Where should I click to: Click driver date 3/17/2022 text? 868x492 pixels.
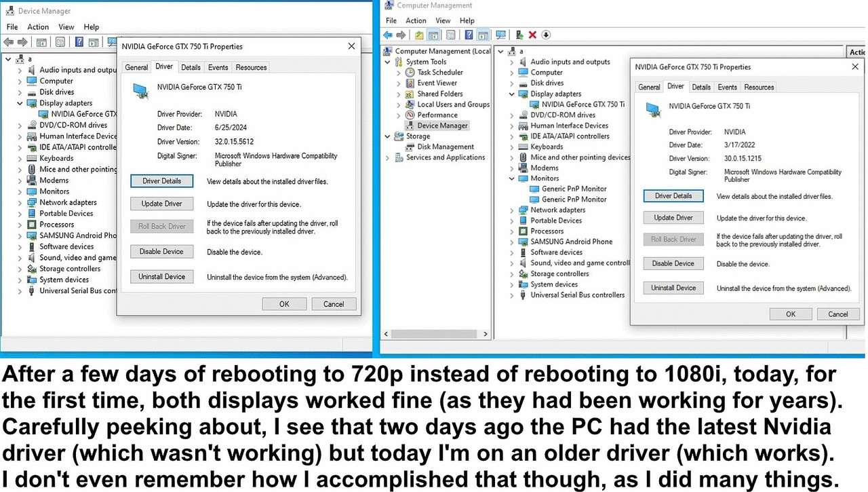[740, 145]
